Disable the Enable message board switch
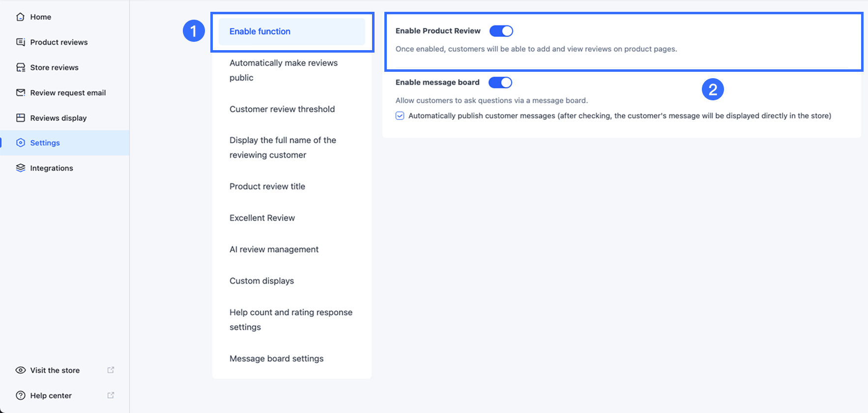Image resolution: width=868 pixels, height=413 pixels. 500,83
